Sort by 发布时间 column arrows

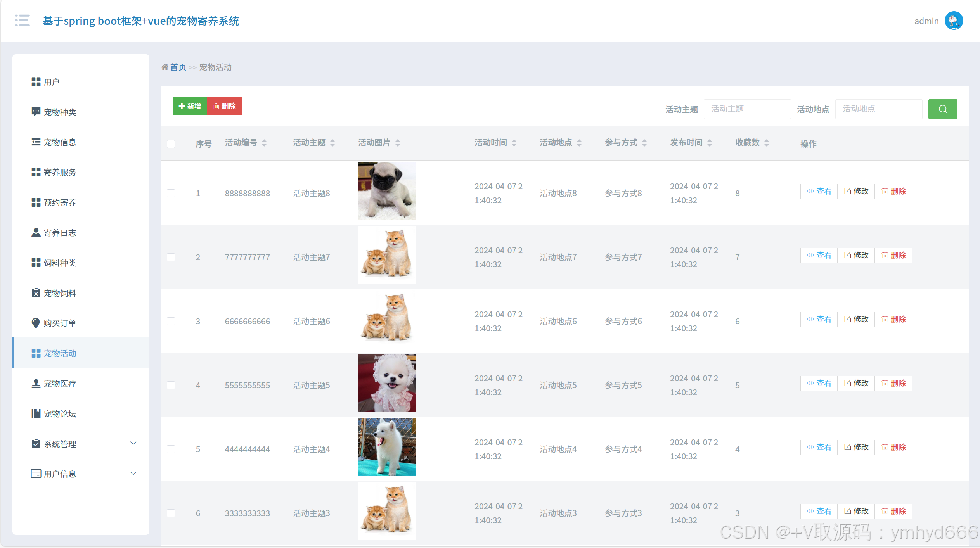710,143
